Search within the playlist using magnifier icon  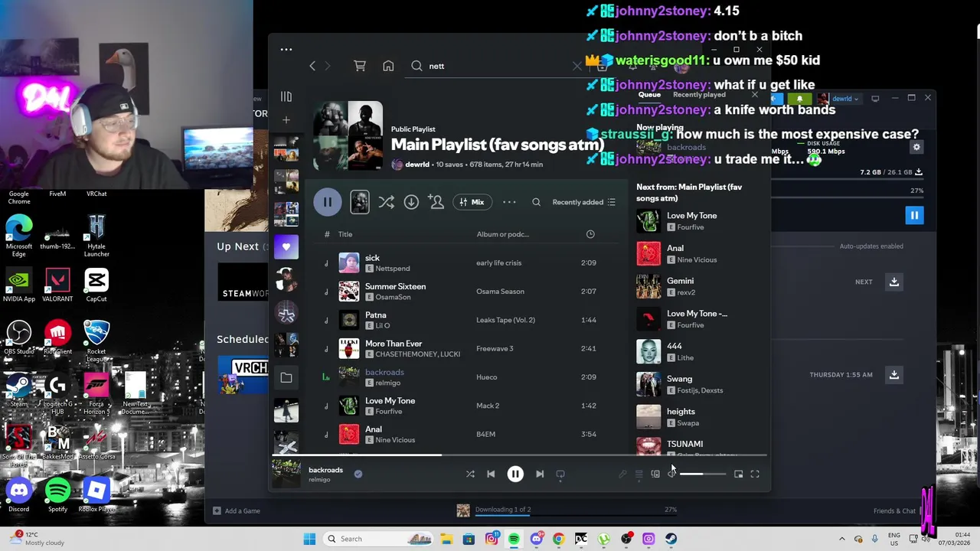(x=536, y=202)
